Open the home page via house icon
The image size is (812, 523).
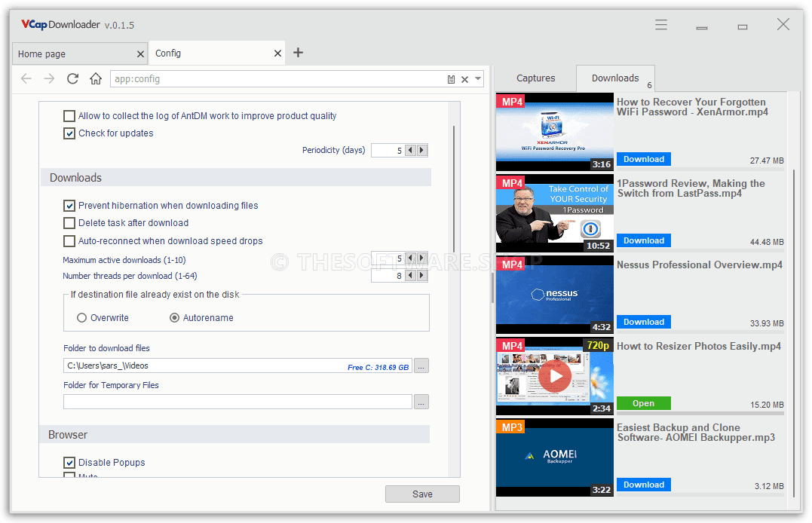pyautogui.click(x=96, y=78)
